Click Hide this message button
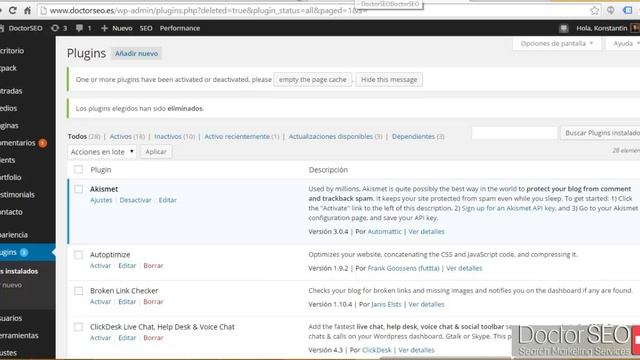Viewport: 640px width, 360px height. [389, 80]
